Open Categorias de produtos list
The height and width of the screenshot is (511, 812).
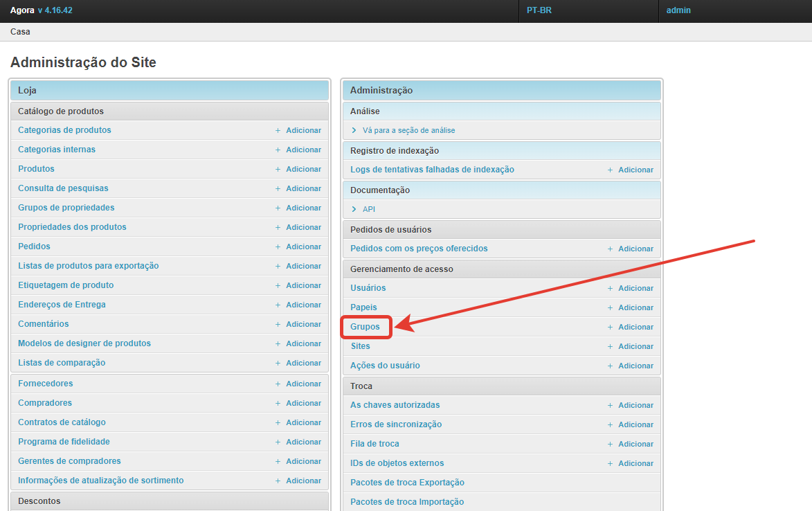(x=64, y=130)
